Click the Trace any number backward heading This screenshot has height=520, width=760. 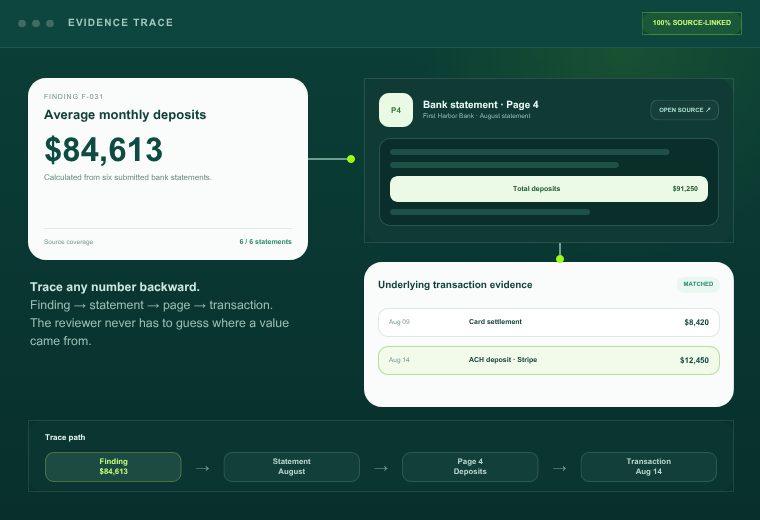[x=115, y=287]
